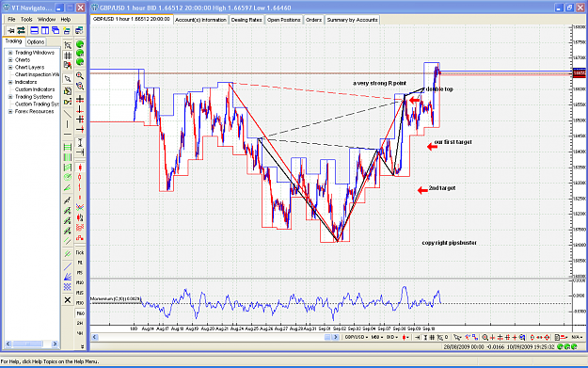Select the horizontal line drawing tool
Viewport: 588px width, 368px height.
point(68,134)
